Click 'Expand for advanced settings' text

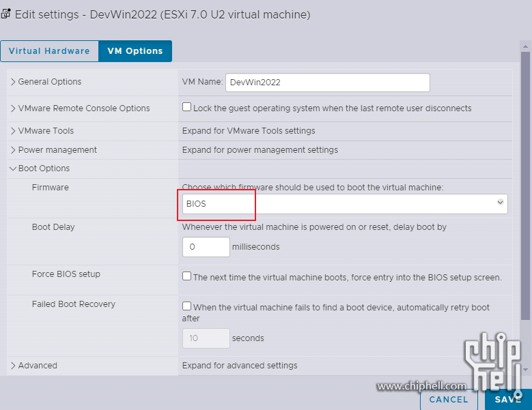[x=240, y=366]
